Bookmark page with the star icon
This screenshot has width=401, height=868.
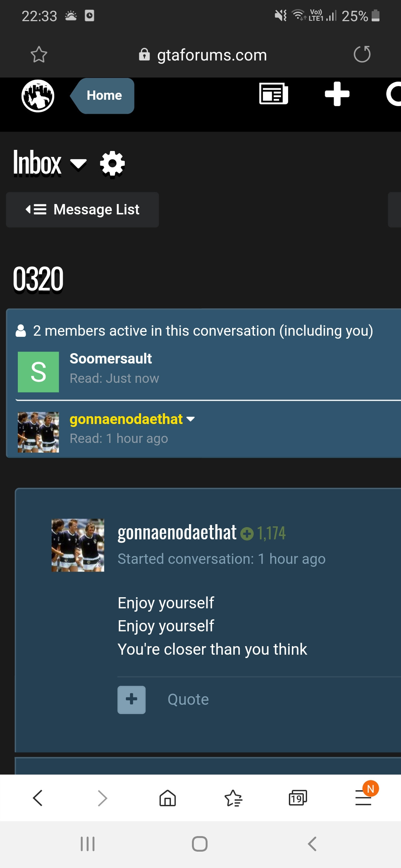[39, 55]
